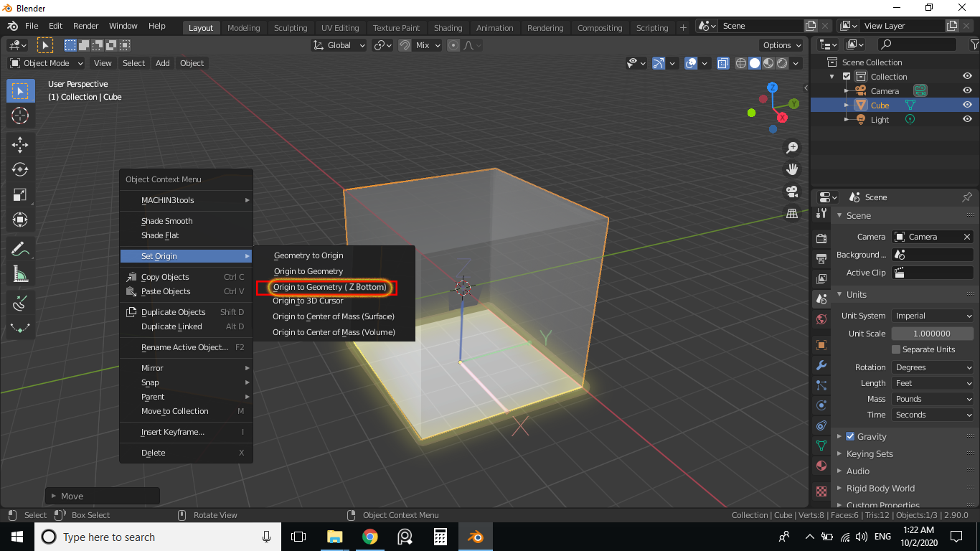Open World properties globe tab
Screen dimensions: 980x551
pos(821,319)
